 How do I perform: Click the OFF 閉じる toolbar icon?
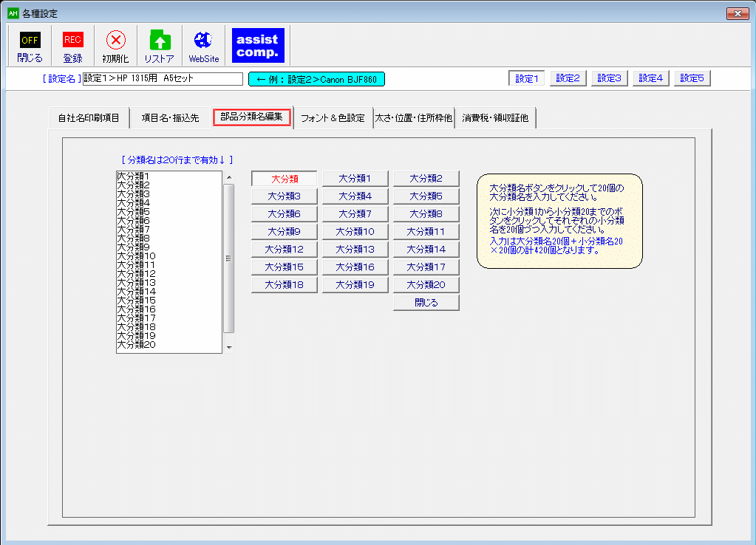(29, 45)
